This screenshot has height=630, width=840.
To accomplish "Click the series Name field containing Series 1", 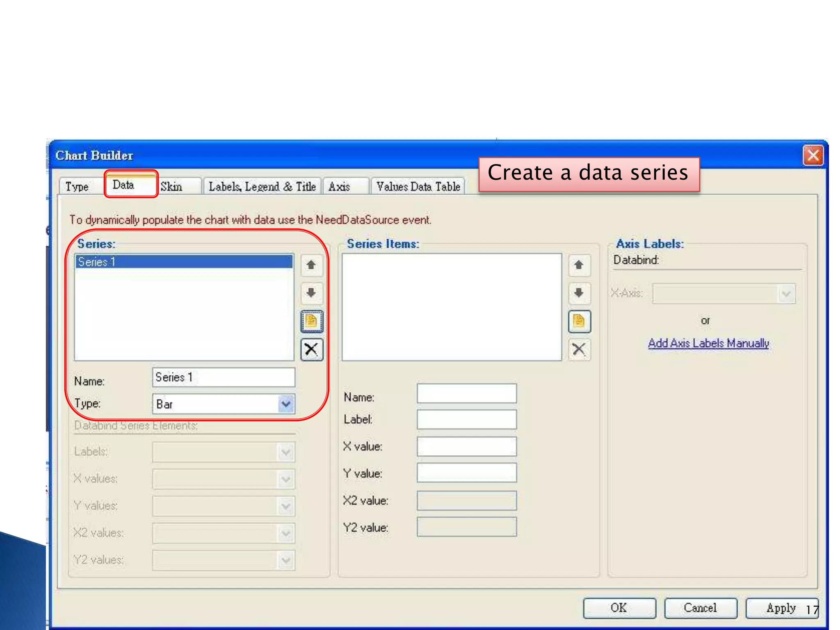I will coord(224,377).
